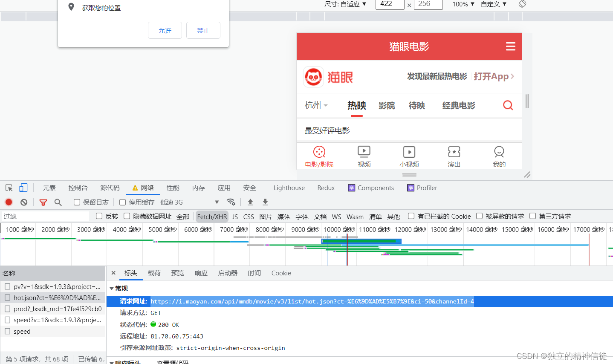This screenshot has height=364, width=613.
Task: Select the 影院 page tab
Action: [x=387, y=105]
